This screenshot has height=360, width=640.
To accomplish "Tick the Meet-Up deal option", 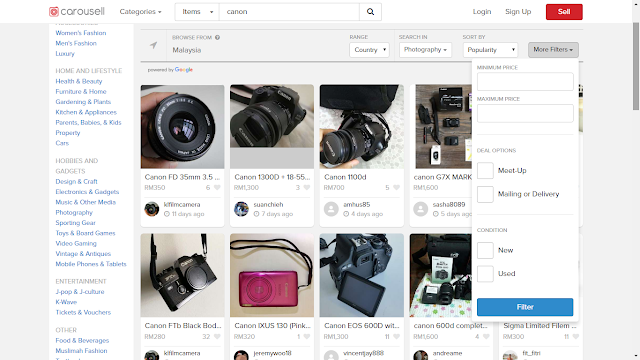I will pos(485,171).
